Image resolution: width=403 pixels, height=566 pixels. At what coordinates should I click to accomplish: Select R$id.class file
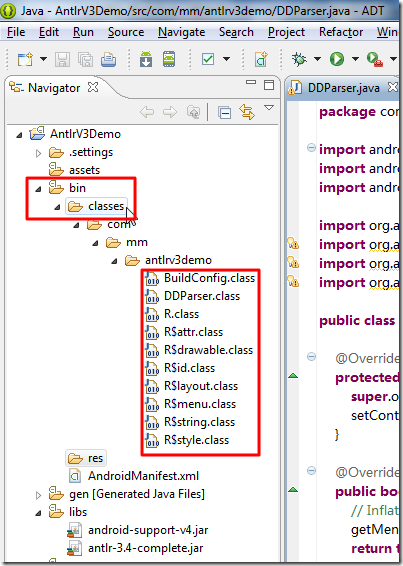(189, 368)
